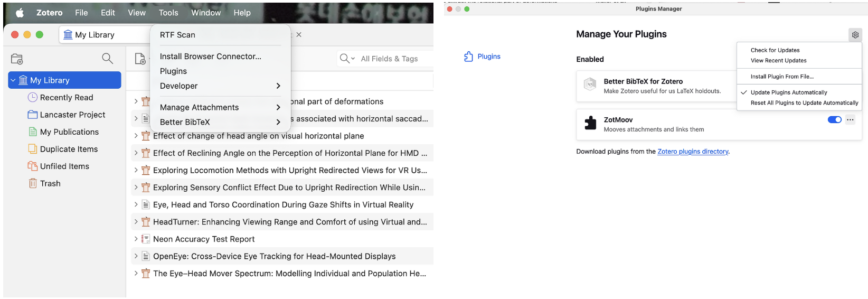Click the My Publications document icon
This screenshot has width=868, height=299.
click(x=33, y=132)
